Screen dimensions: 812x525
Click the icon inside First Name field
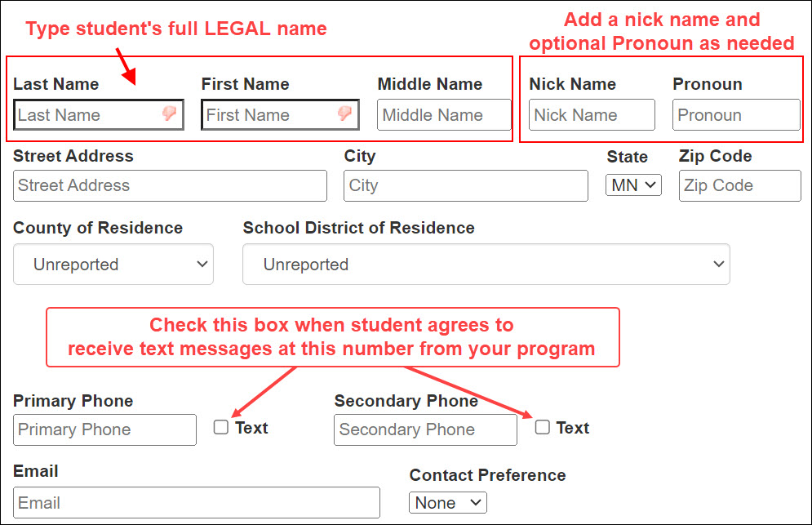coord(344,114)
